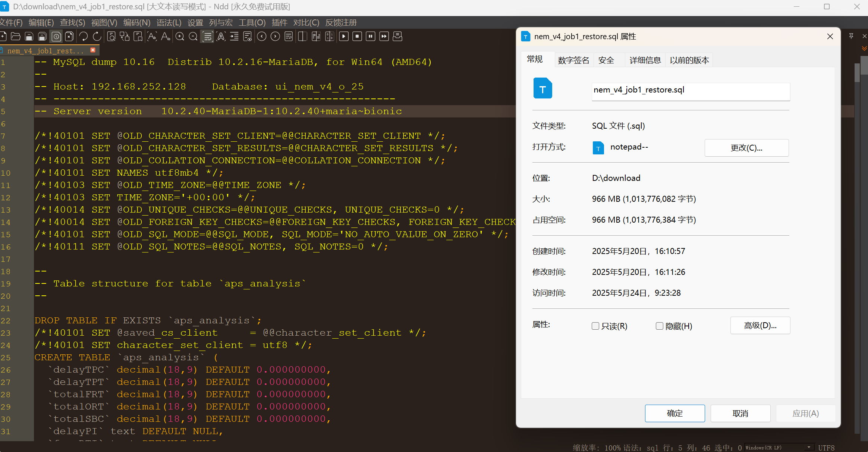This screenshot has height=452, width=868.
Task: Open the Find in file icon
Action: coord(111,36)
